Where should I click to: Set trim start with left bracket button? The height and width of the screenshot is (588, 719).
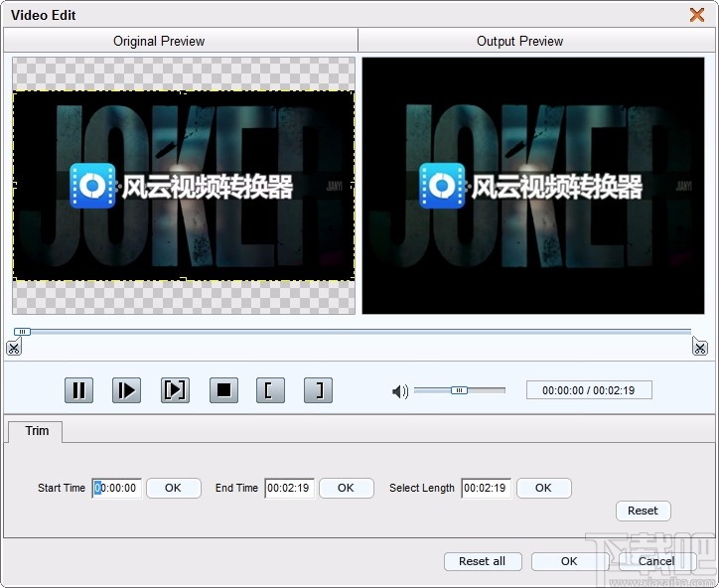tap(270, 390)
